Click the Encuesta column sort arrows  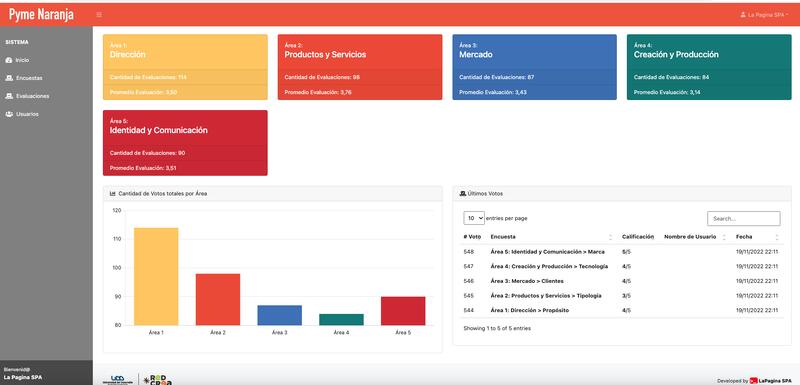tap(610, 237)
